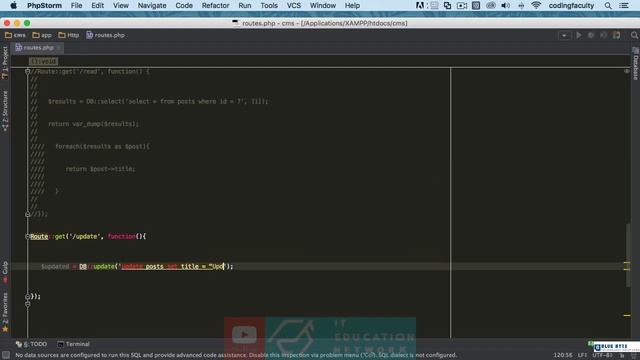640x360 pixels.
Task: Open the Help menu
Action: tap(352, 6)
